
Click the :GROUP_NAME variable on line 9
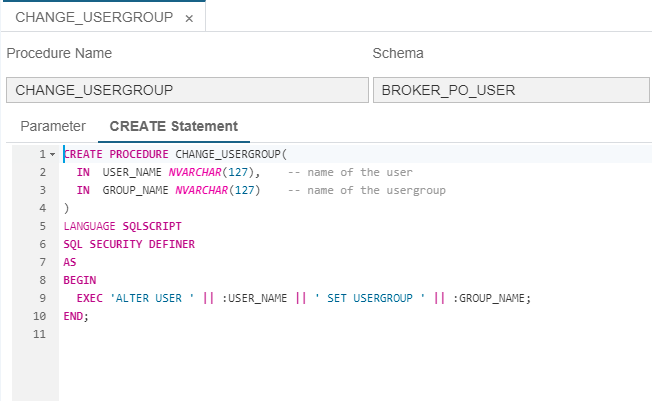(x=489, y=298)
